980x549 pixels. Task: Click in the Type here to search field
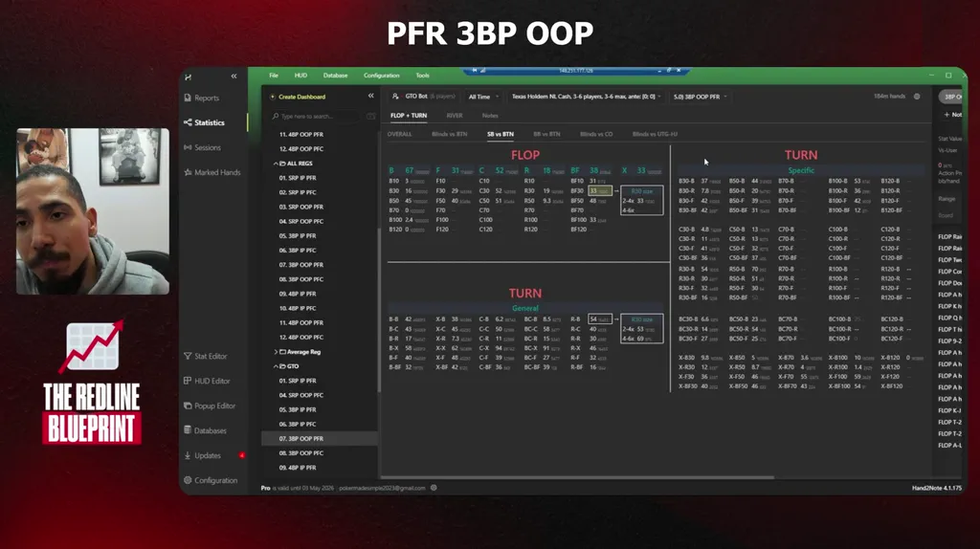click(316, 116)
